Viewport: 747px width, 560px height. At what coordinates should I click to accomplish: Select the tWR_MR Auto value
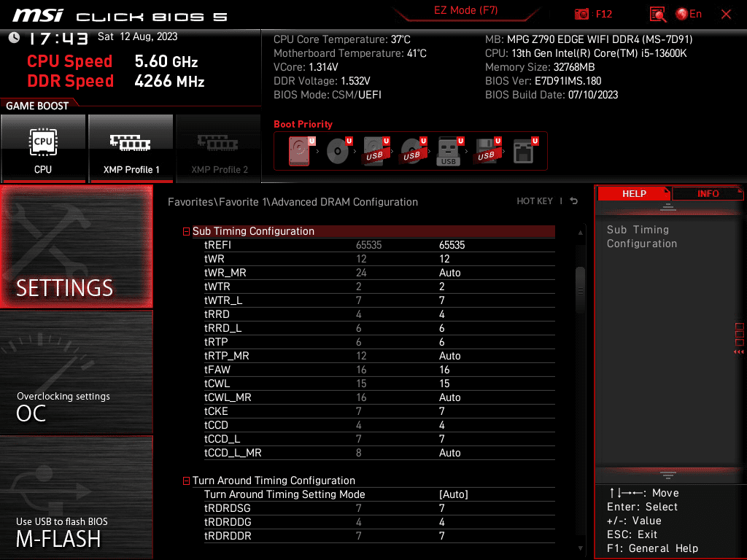coord(449,273)
